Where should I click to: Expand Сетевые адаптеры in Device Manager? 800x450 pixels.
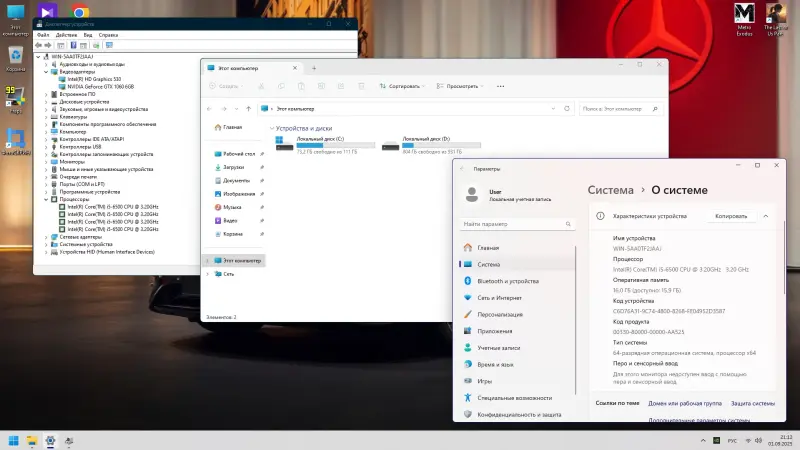coord(46,237)
